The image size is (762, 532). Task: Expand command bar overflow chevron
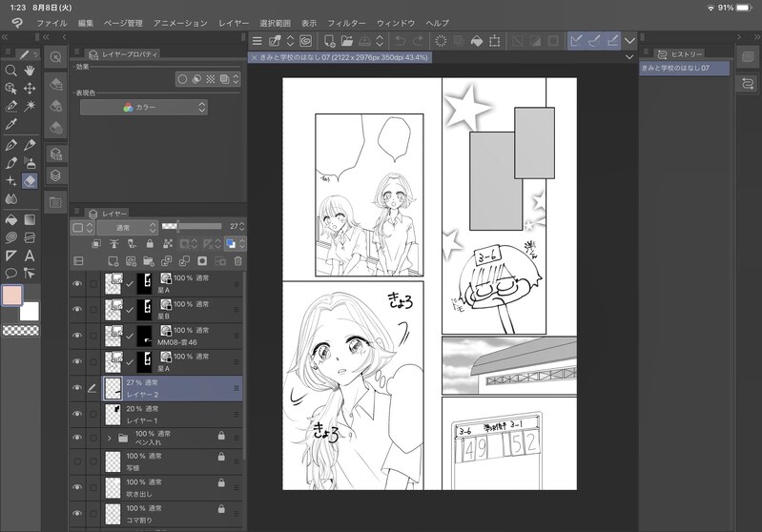click(x=629, y=41)
